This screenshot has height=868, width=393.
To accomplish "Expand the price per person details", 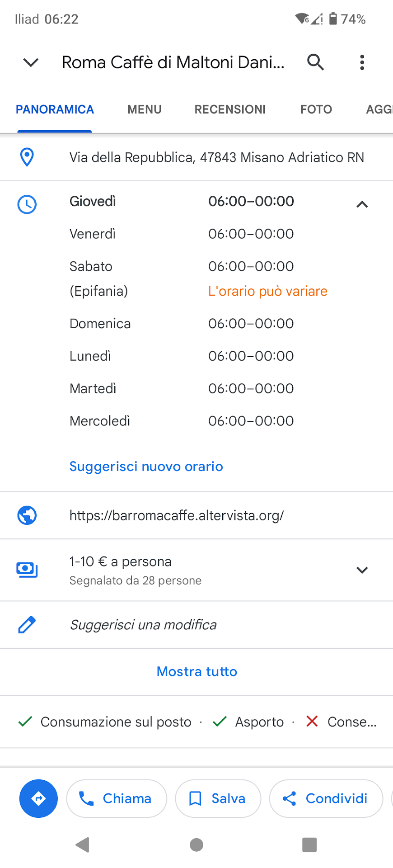I will click(362, 570).
